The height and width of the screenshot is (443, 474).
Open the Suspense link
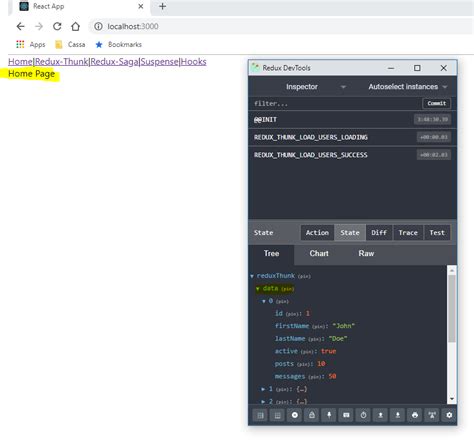pyautogui.click(x=159, y=62)
